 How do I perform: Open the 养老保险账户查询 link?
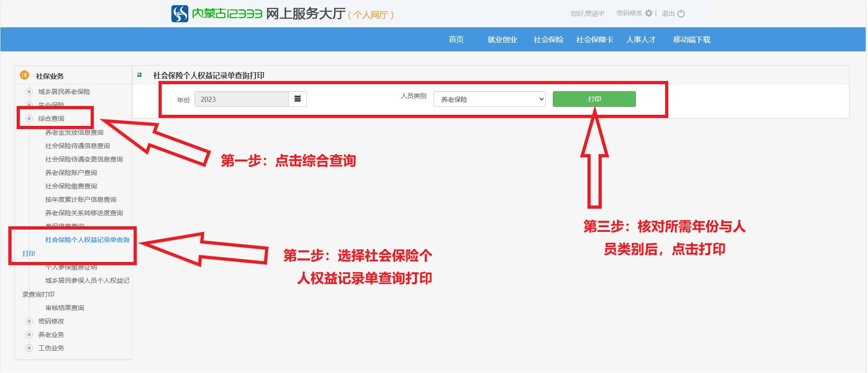71,173
